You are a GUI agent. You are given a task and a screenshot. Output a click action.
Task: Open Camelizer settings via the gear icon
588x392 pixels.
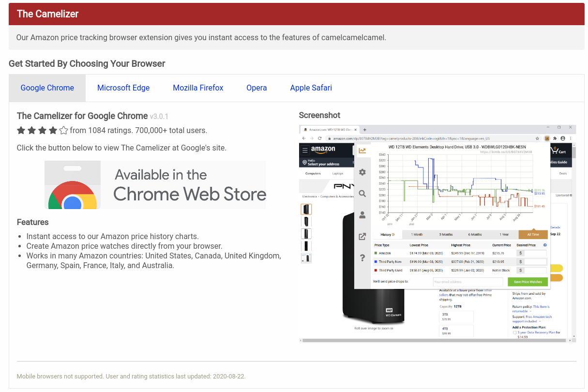click(x=362, y=172)
